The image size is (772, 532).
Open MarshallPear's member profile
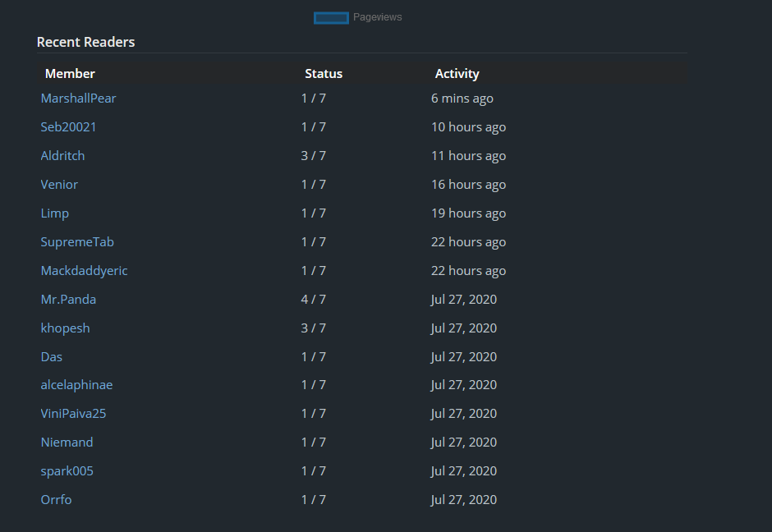(78, 99)
